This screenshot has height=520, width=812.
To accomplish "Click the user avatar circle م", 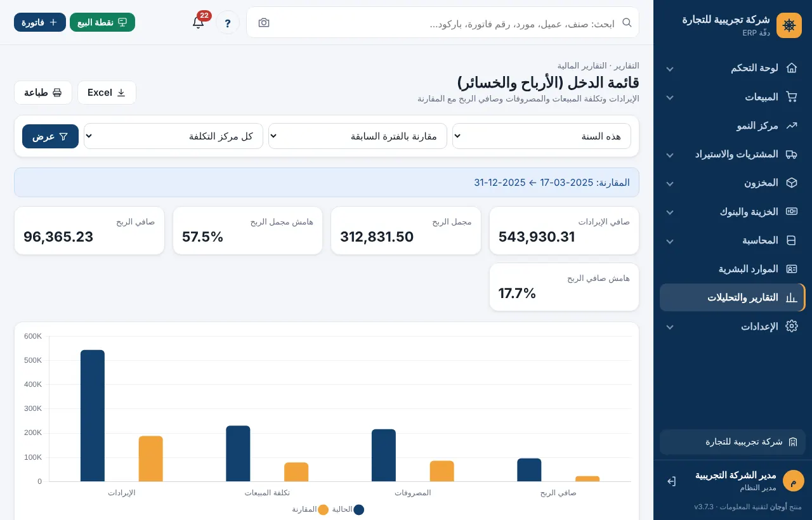I will click(x=793, y=481).
